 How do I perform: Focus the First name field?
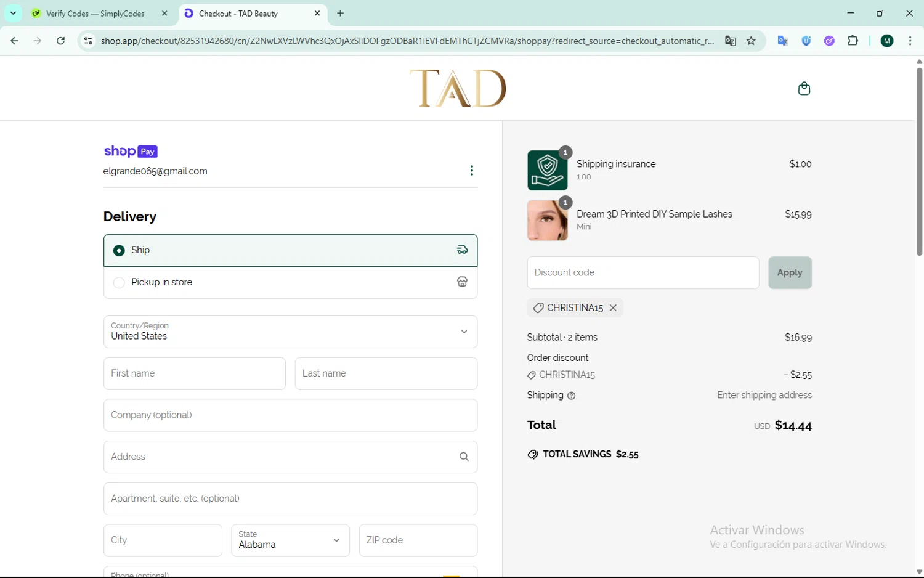195,373
